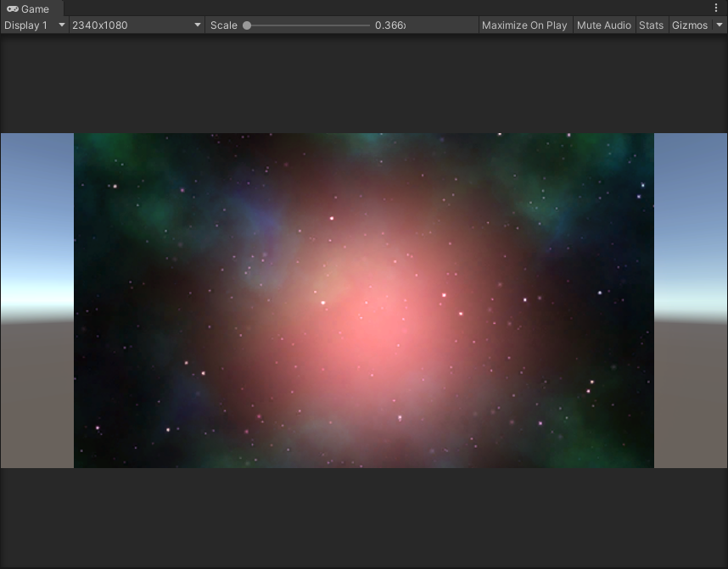Click the middle of the Scale slider track
Screen dimensions: 728x569
pos(307,25)
